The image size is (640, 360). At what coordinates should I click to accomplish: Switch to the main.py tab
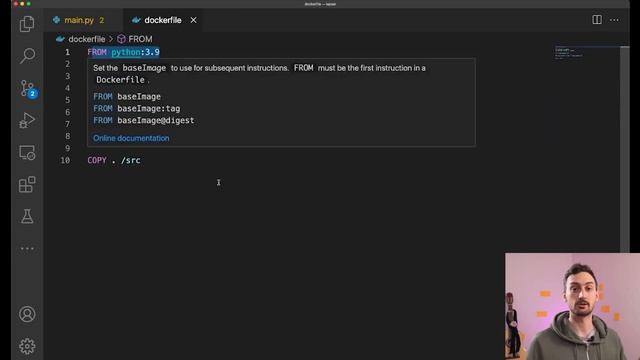click(x=79, y=20)
